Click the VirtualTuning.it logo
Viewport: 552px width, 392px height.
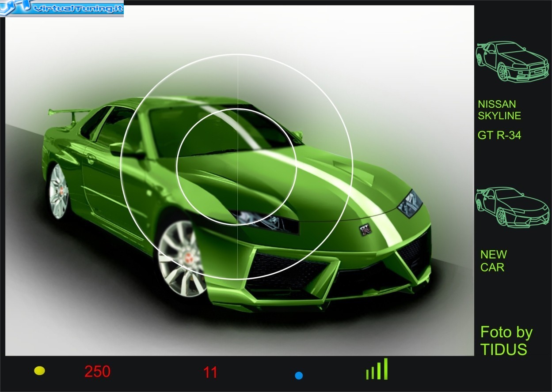62,8
